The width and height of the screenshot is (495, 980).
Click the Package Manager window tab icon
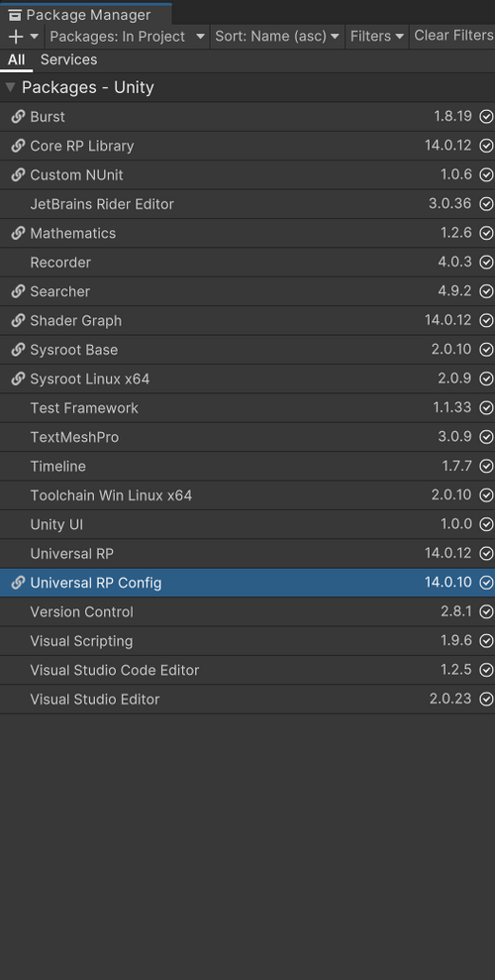click(x=15, y=15)
